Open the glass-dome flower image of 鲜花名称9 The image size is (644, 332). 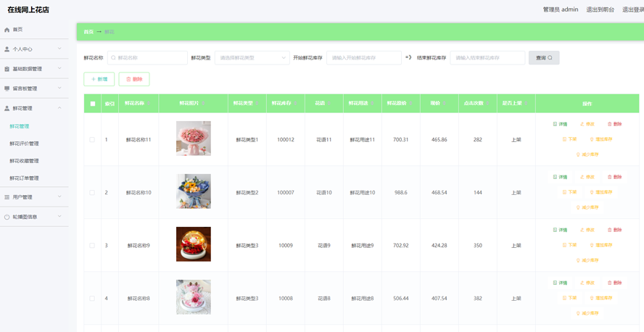pyautogui.click(x=194, y=244)
